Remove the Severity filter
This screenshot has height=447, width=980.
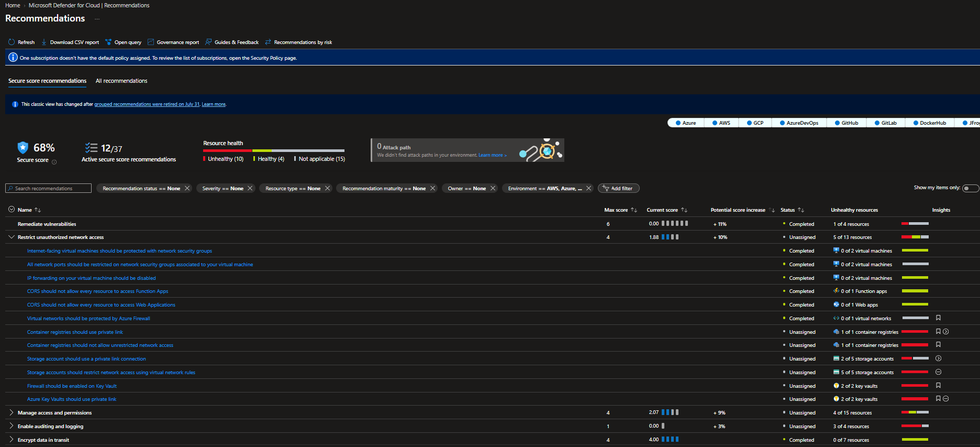(250, 188)
